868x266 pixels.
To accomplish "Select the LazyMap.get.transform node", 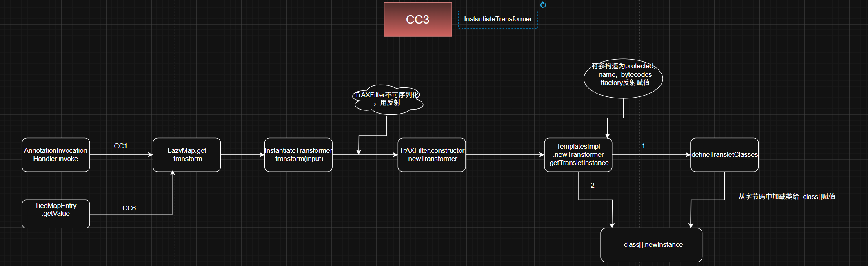I will coord(186,155).
